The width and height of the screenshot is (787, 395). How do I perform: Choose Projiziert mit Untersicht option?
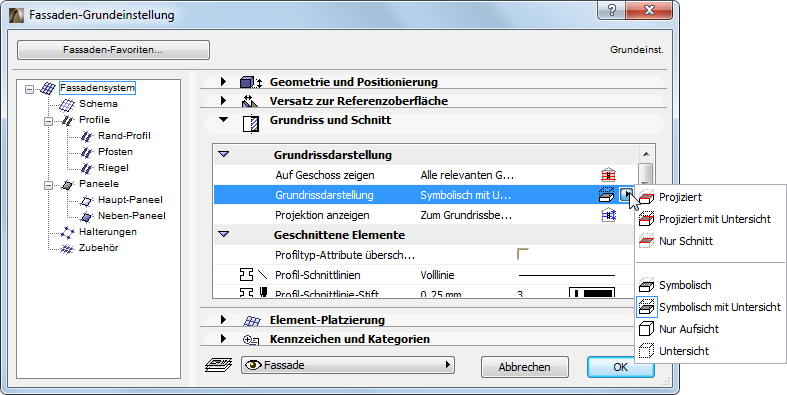710,219
